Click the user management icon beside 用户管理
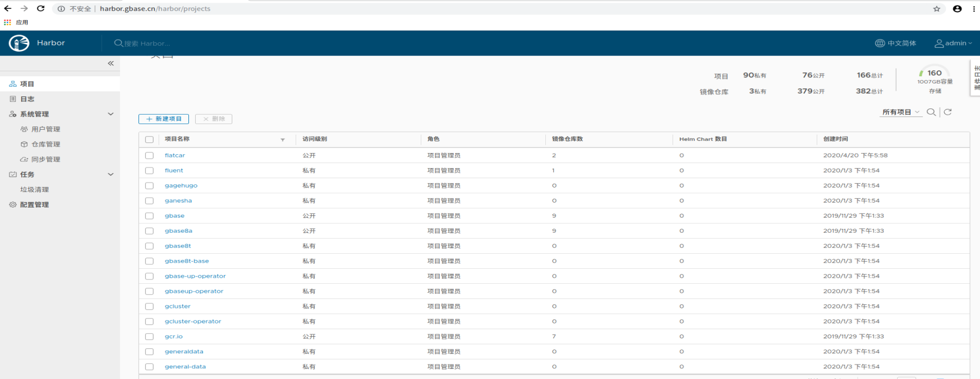This screenshot has width=980, height=379. 24,129
